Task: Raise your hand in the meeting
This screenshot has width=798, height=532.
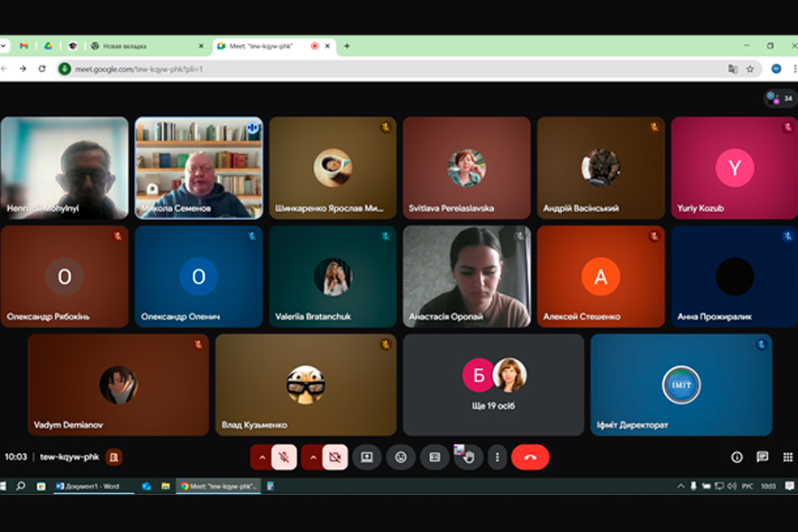Action: (x=469, y=458)
